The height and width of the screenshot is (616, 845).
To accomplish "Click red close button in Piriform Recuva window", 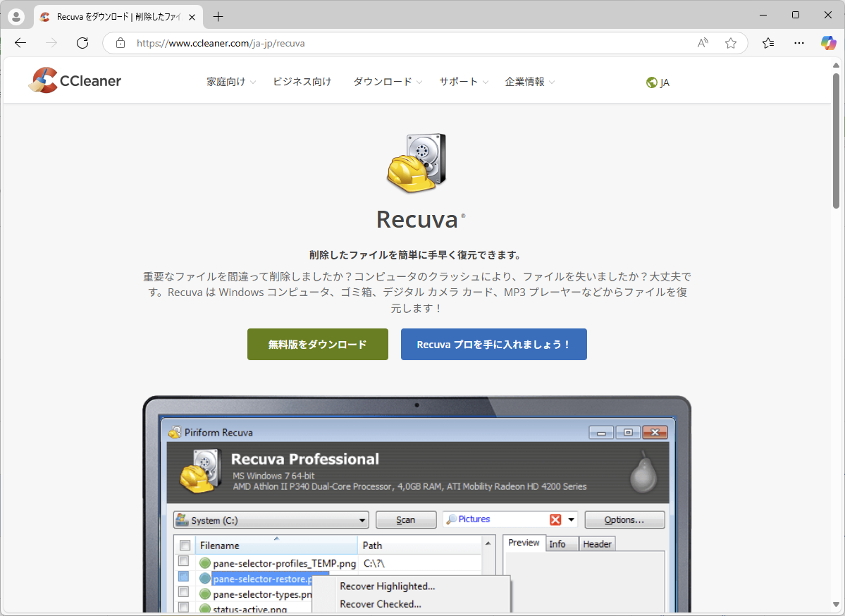I will pyautogui.click(x=655, y=432).
